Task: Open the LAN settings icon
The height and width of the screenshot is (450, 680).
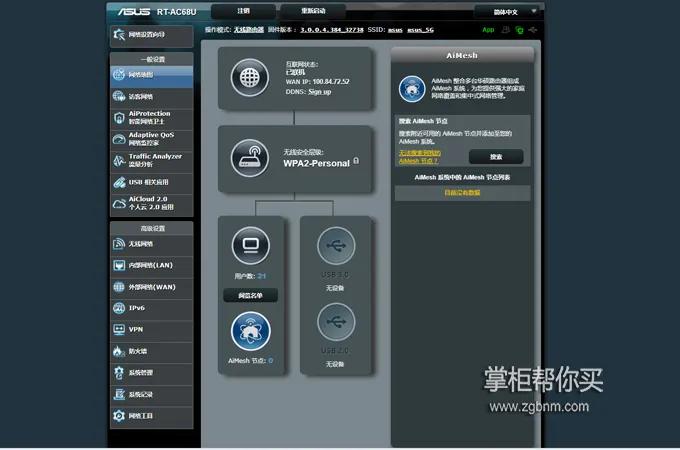Action: point(119,265)
